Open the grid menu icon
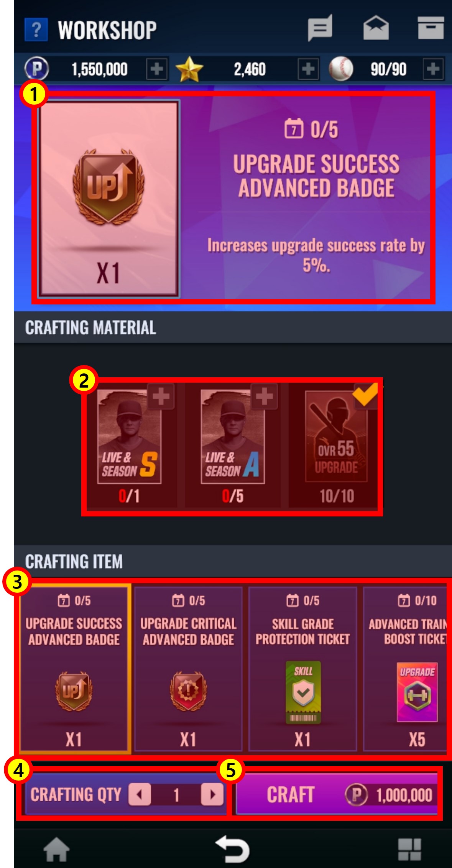The image size is (452, 868). point(409,849)
